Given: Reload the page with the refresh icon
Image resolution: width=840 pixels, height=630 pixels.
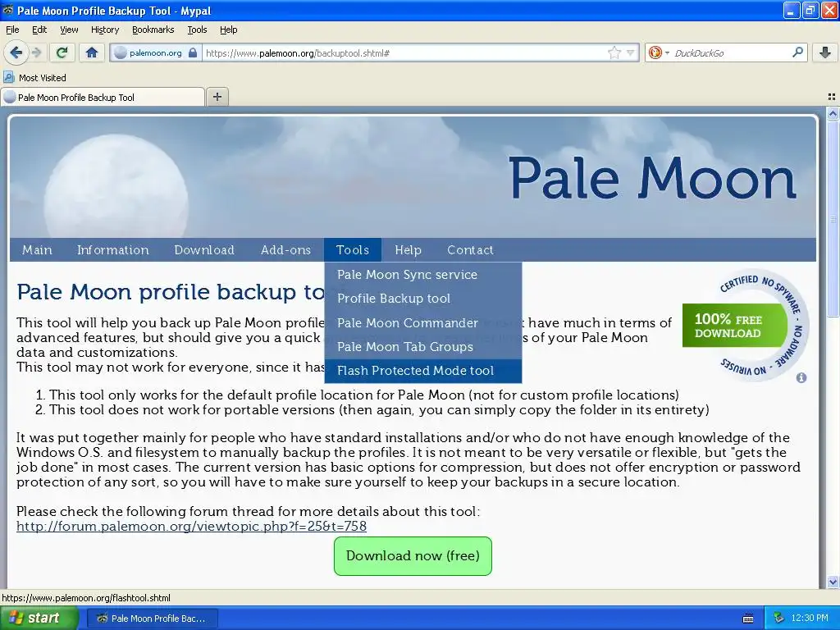Looking at the screenshot, I should [62, 52].
